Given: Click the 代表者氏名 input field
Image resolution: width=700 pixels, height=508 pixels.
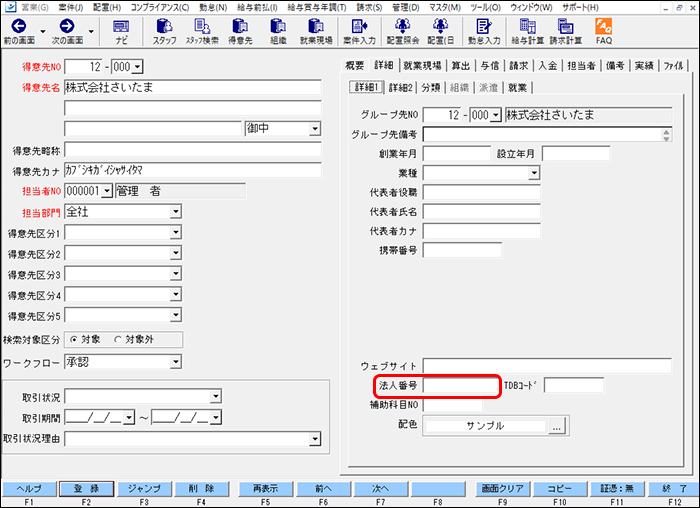Looking at the screenshot, I should (x=481, y=212).
